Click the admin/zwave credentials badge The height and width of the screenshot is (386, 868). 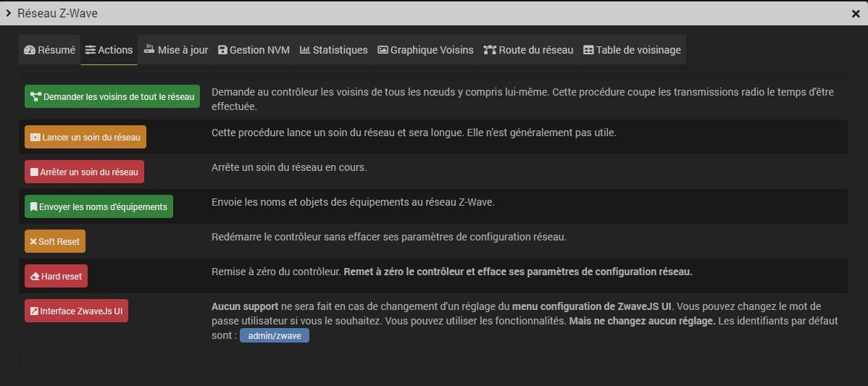pyautogui.click(x=275, y=336)
